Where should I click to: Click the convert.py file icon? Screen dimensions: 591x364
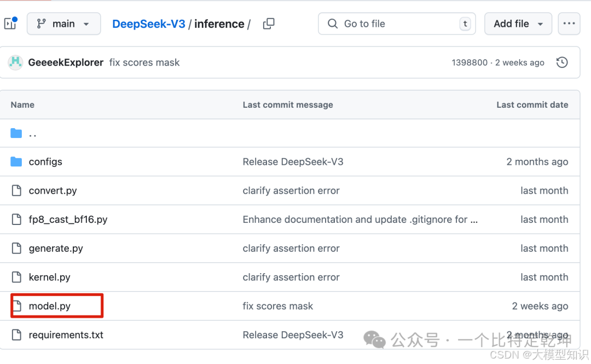(x=16, y=190)
